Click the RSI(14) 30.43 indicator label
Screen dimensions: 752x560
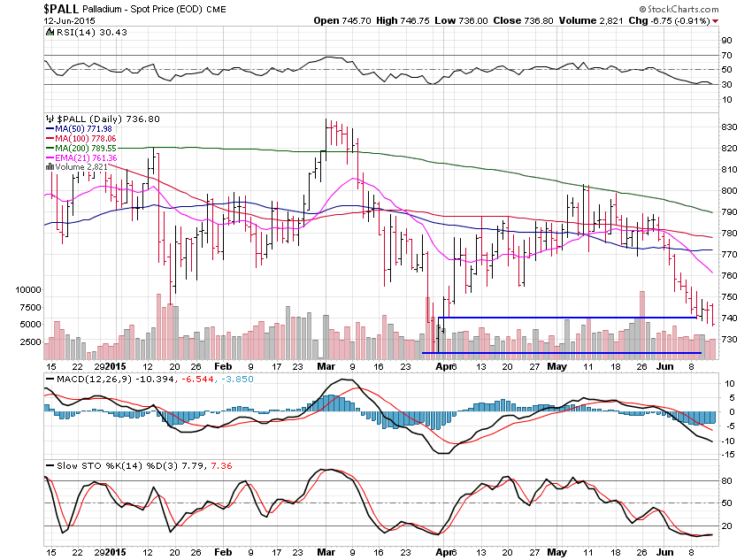click(92, 32)
